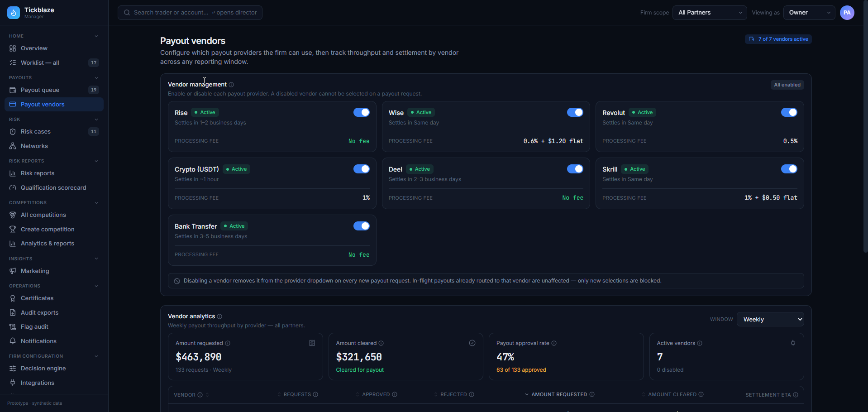The height and width of the screenshot is (412, 868).
Task: Switch off the Bank Transfer vendor toggle
Action: (x=362, y=226)
